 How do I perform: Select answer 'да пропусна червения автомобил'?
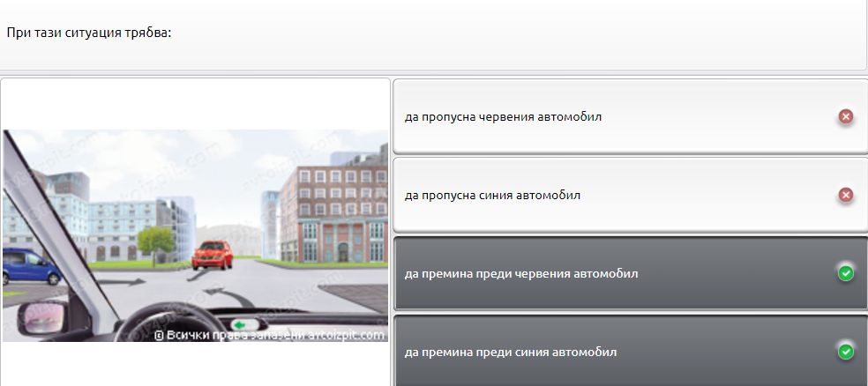click(x=503, y=116)
